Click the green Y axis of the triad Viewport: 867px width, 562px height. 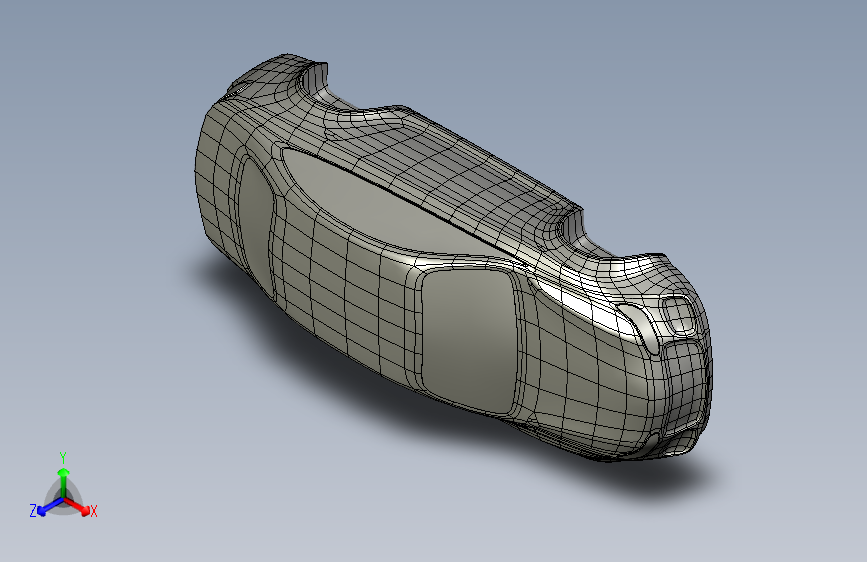point(64,483)
